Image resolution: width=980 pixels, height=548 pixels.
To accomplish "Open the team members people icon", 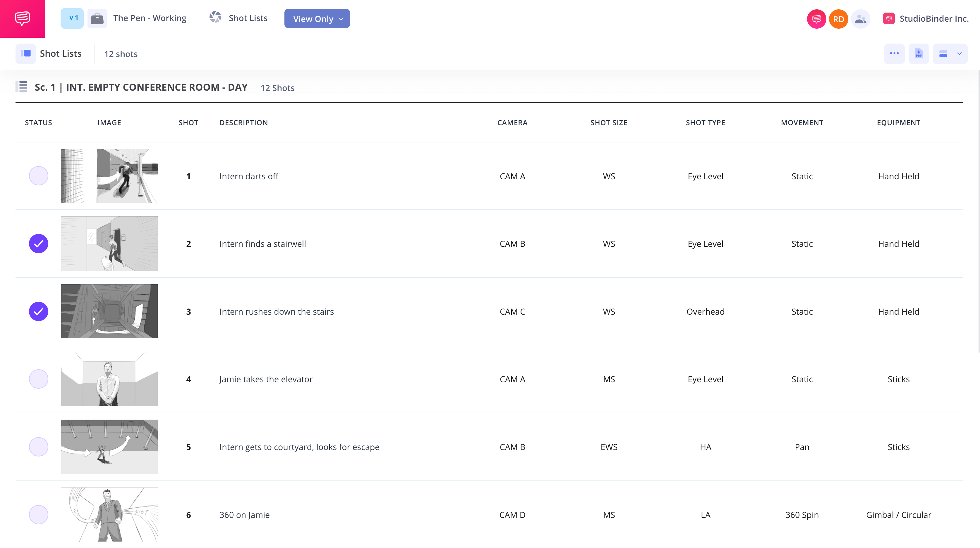I will [860, 19].
